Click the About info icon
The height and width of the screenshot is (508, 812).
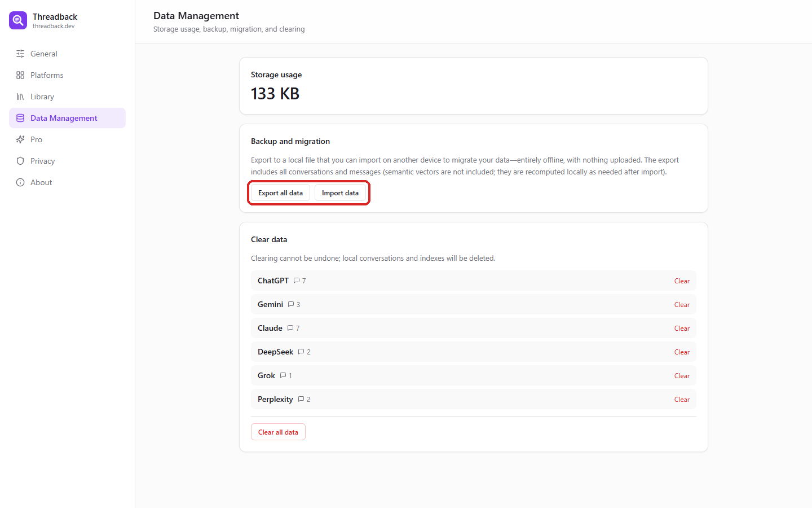[x=20, y=182]
